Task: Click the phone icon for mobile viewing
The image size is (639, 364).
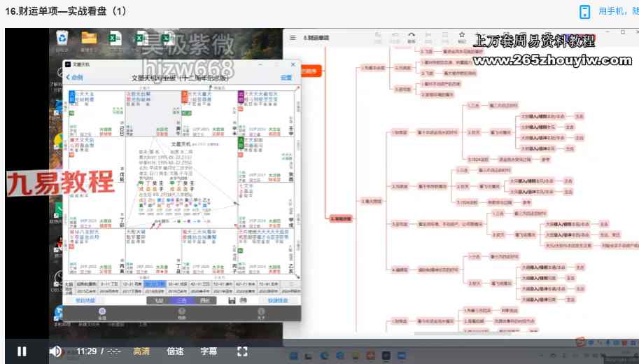Action: (585, 11)
